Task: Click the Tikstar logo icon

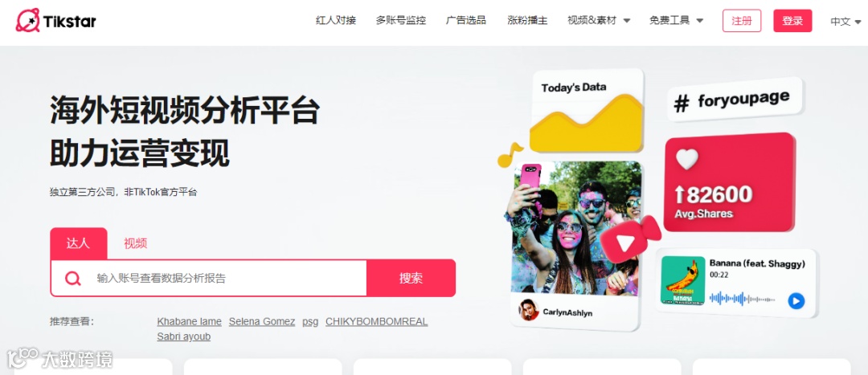Action: [x=27, y=20]
